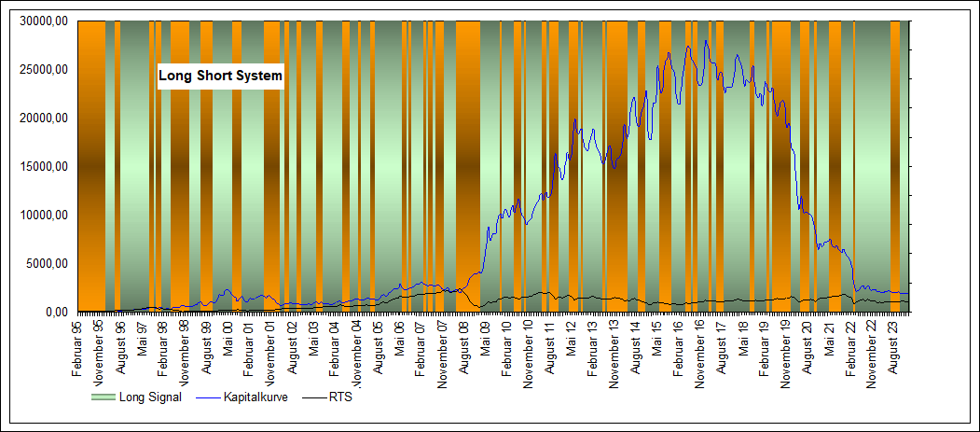This screenshot has height=432, width=980.
Task: Select the blue Kapitalkurve legend line sample
Action: [208, 397]
